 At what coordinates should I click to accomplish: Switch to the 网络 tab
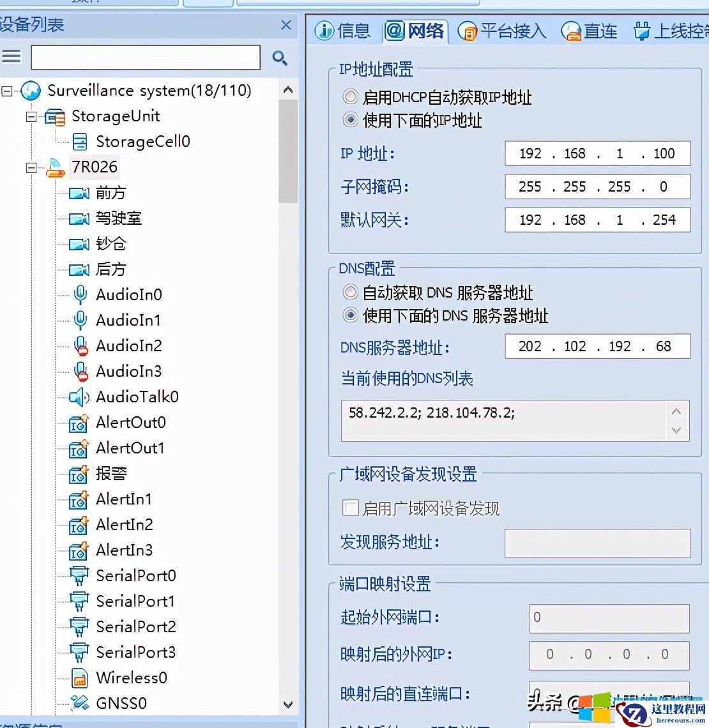click(414, 31)
